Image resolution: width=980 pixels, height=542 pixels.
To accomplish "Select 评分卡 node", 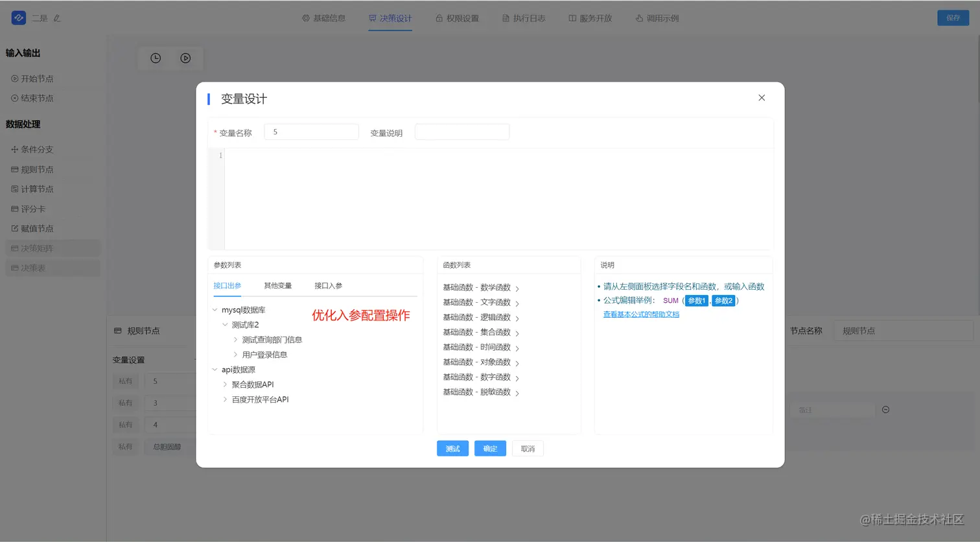I will click(29, 209).
